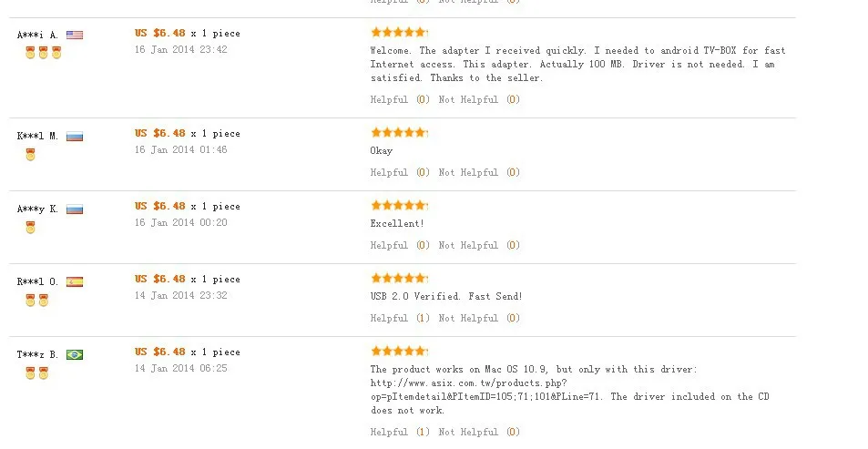868x449 pixels.
Task: Click the asix.com.tw driver URL text
Action: coord(486,390)
